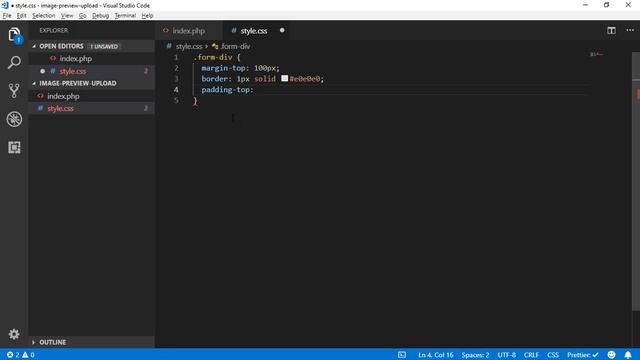Open the Selection menu
Screen dimensions: 640x360
[44, 16]
